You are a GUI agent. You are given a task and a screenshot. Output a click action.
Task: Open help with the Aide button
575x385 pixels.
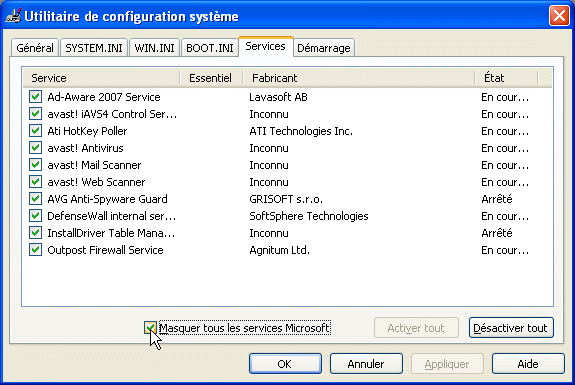pos(528,364)
